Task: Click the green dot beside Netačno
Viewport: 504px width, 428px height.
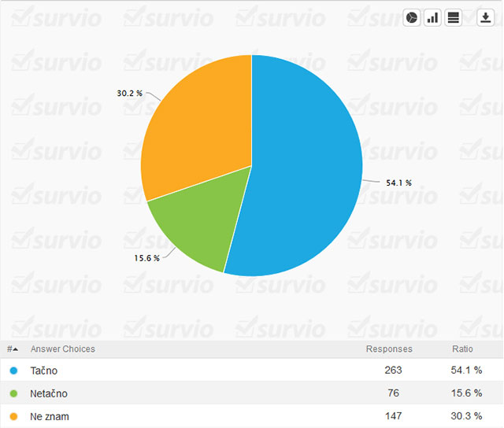Action: (13, 393)
